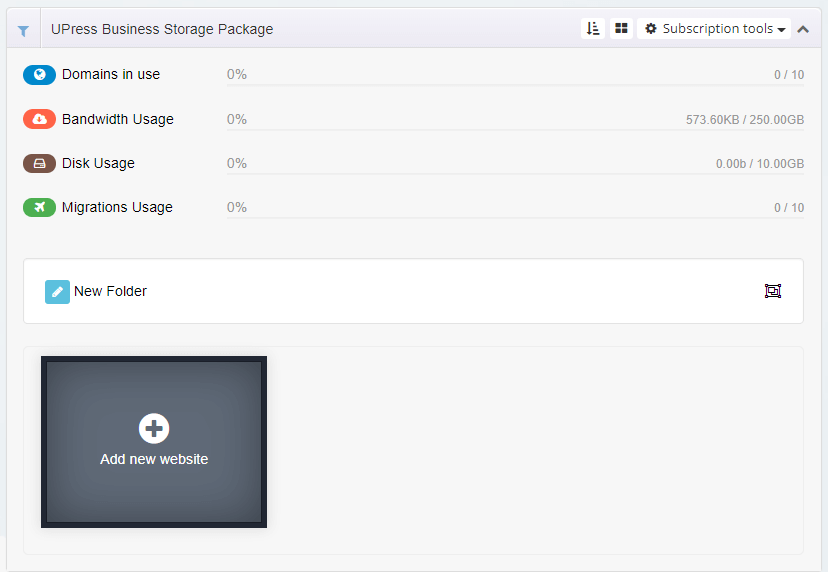This screenshot has height=572, width=828.
Task: Click the New Folder name text
Action: point(110,292)
